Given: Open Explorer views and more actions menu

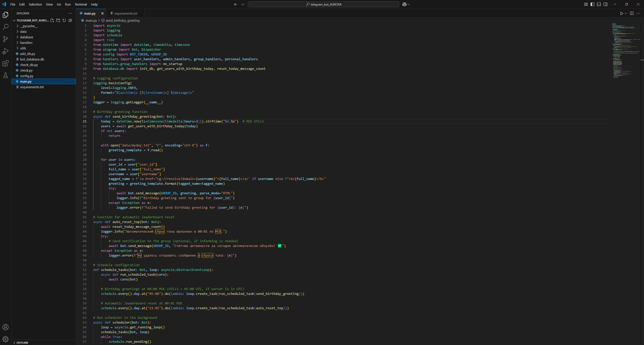Looking at the screenshot, I should 70,13.
